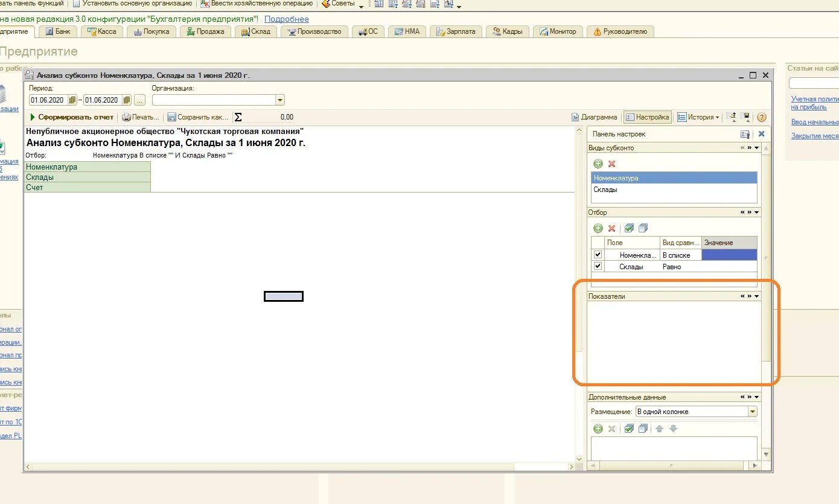The height and width of the screenshot is (504, 839).
Task: Open calendar for period end date
Action: [x=127, y=100]
